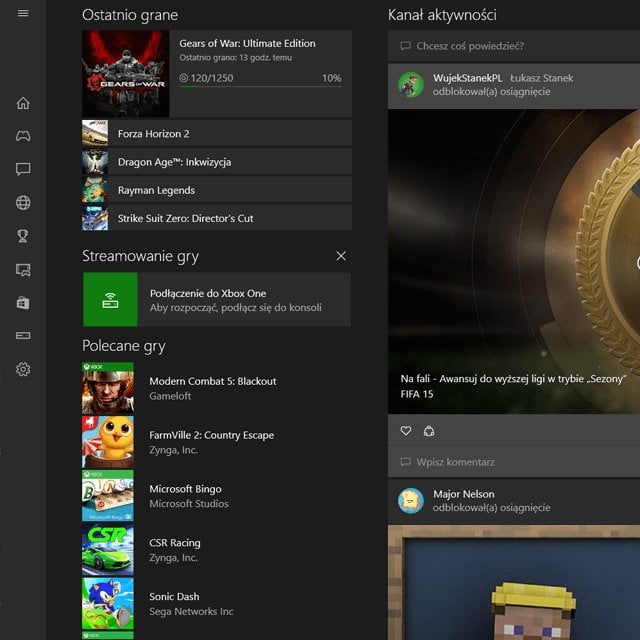
Task: Open Settings using the gear icon
Action: [x=23, y=369]
